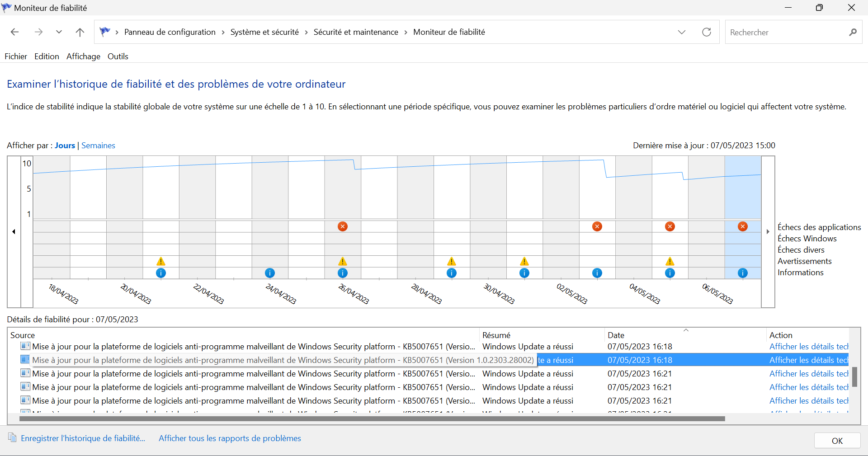Select the information icon on 24/04/2023
The image size is (868, 456).
pyautogui.click(x=270, y=273)
